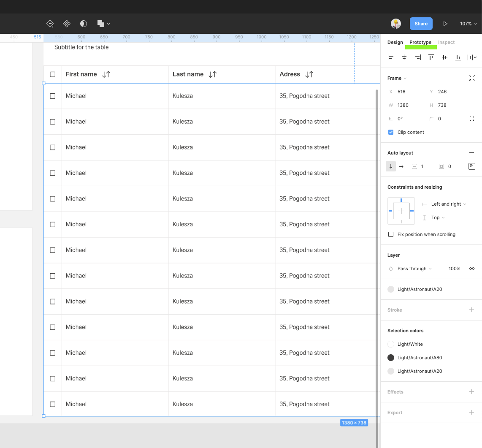Click the Use as mask icon
The height and width of the screenshot is (448, 482).
84,24
